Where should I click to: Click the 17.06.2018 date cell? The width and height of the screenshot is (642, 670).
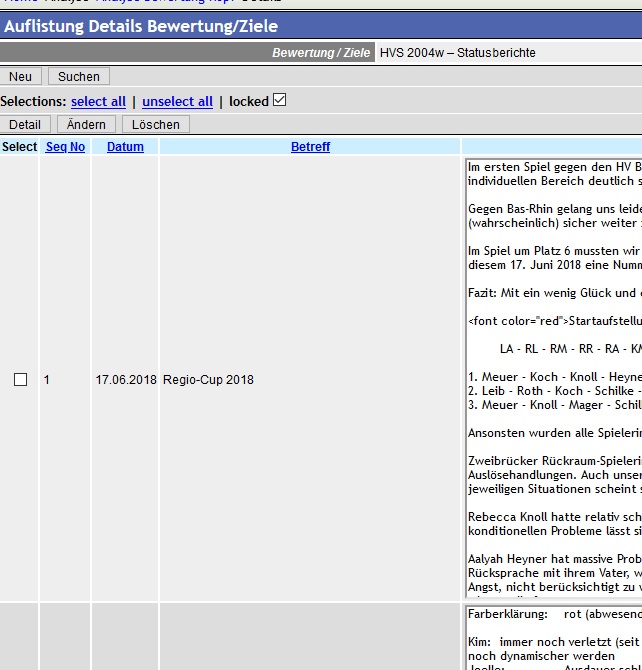(126, 380)
